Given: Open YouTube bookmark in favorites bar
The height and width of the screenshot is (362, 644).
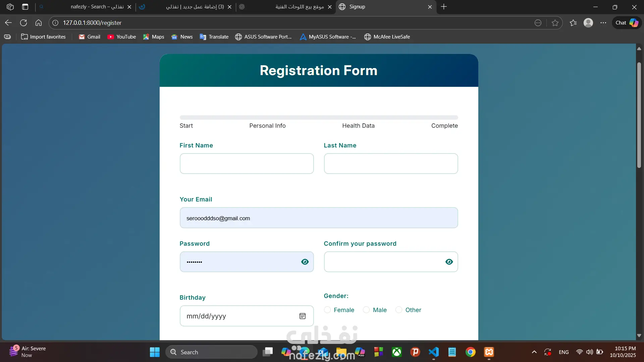Looking at the screenshot, I should tap(122, 37).
